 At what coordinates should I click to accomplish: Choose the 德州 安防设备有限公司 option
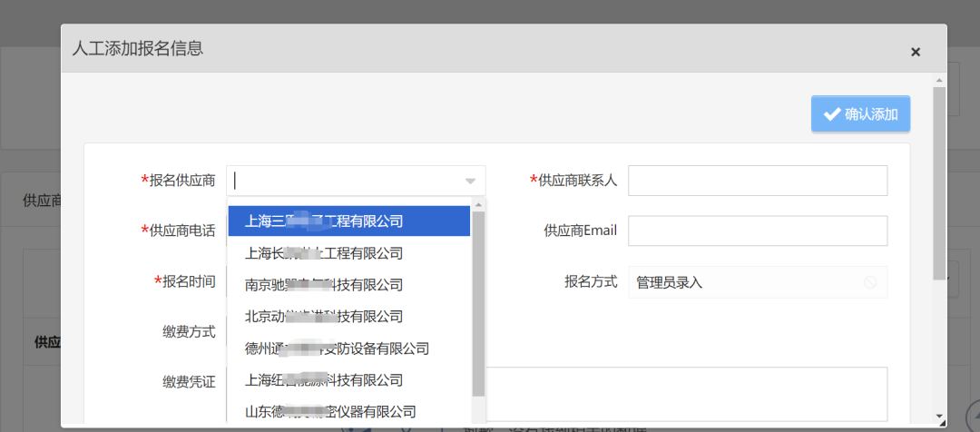tap(348, 348)
